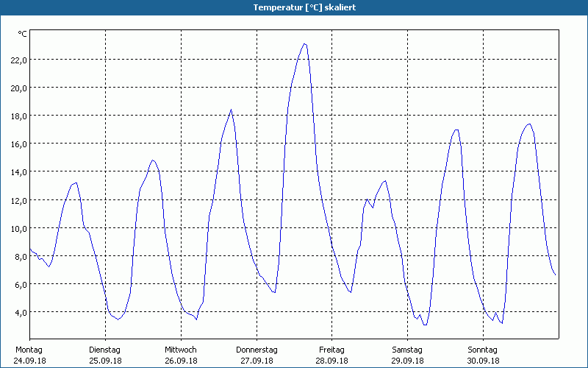Click the Mittwoch day label

181,350
